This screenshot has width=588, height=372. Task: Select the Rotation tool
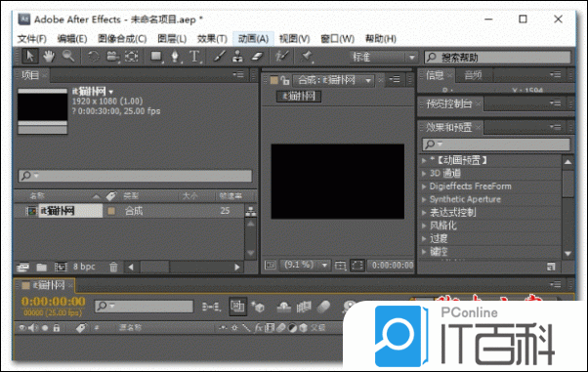point(93,57)
